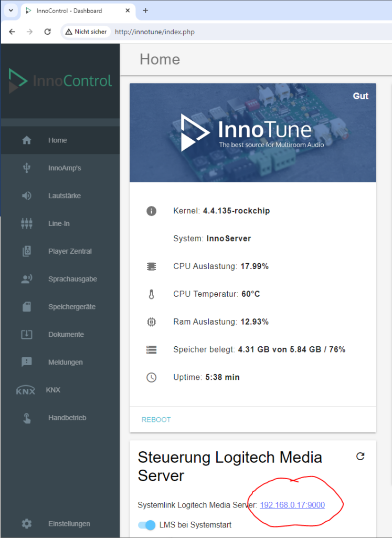
Task: Click the URL address bar field
Action: coord(226,32)
